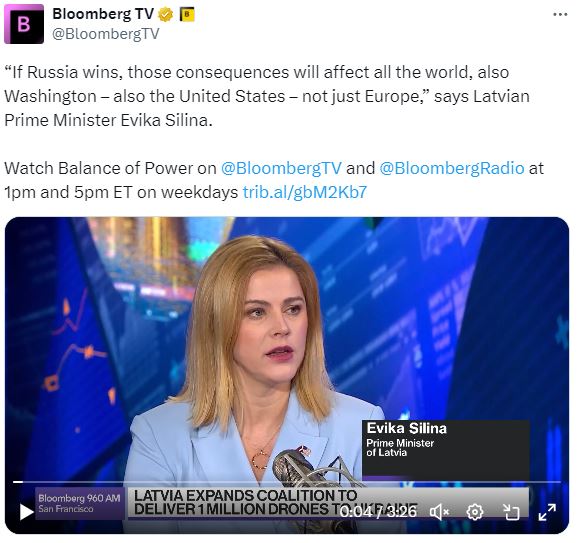The height and width of the screenshot is (543, 577).
Task: Click the yellow affiliate badge icon
Action: (187, 15)
